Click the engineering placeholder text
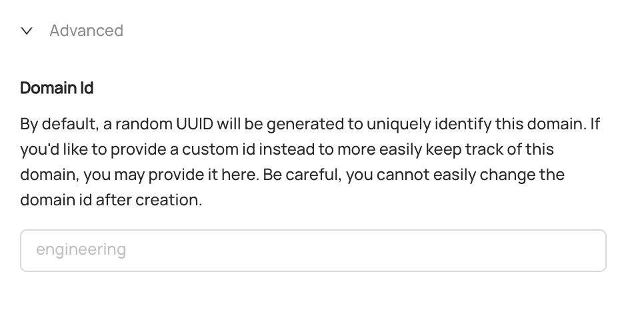This screenshot has width=644, height=320. [81, 250]
